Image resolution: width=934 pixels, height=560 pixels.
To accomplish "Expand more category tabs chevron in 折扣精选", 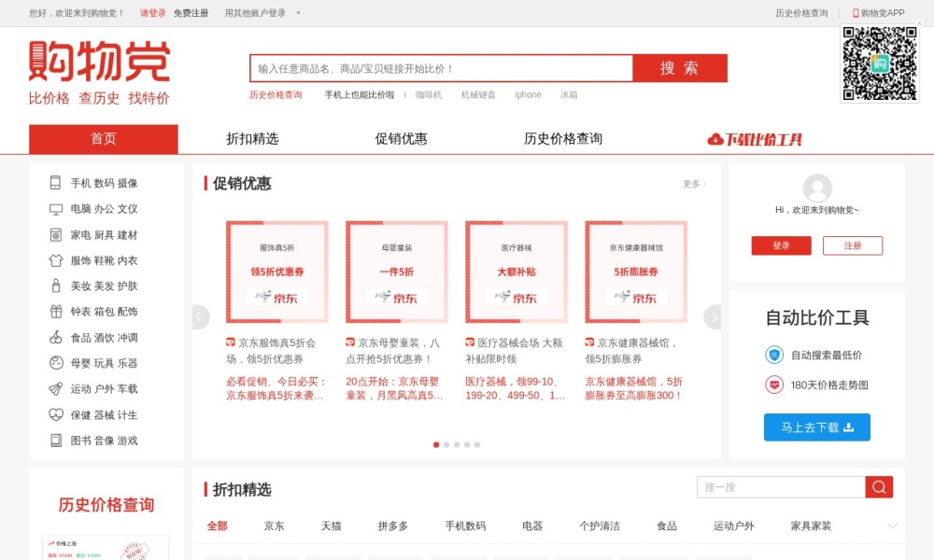I will (x=892, y=526).
